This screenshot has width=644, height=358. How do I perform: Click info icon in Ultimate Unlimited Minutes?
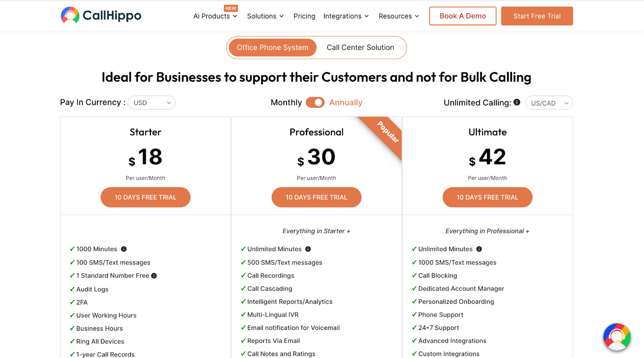point(479,249)
